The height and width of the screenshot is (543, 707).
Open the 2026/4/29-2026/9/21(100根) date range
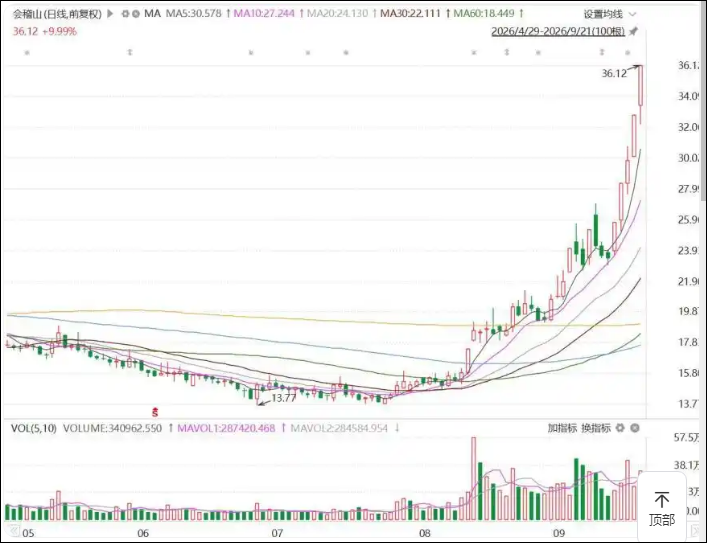558,31
